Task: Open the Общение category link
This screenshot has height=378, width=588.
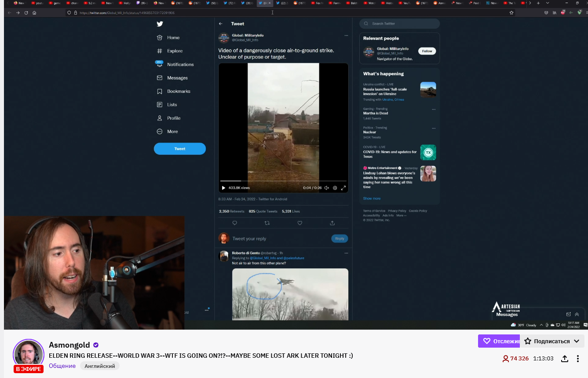Action: 62,366
